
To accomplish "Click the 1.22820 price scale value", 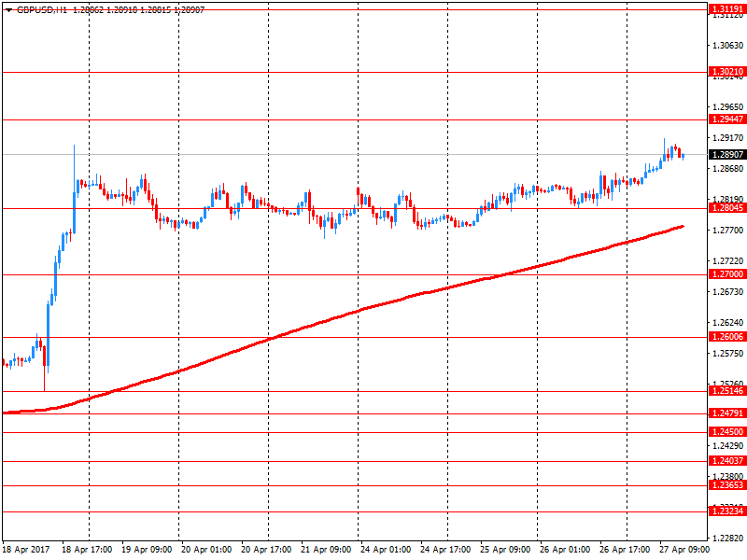I will click(x=728, y=539).
